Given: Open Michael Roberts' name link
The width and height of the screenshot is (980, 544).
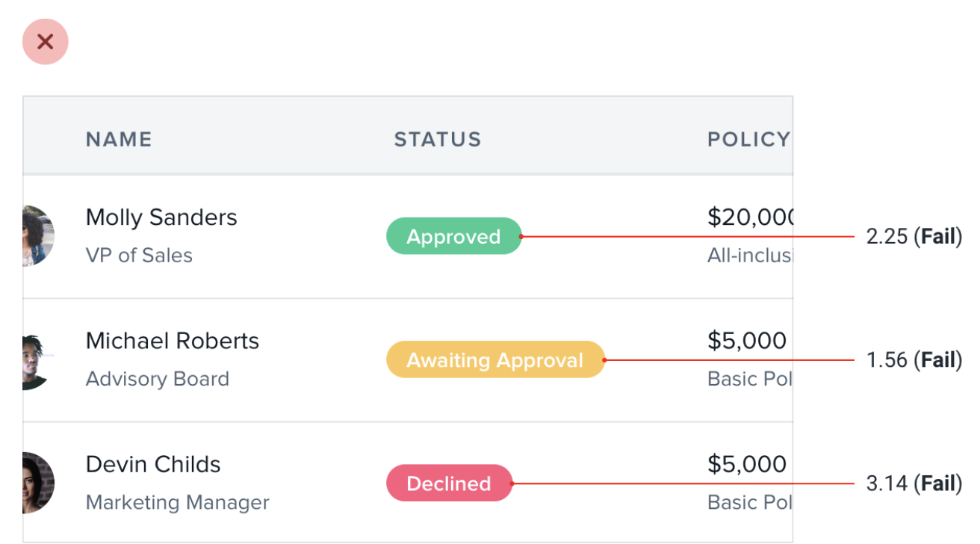Looking at the screenshot, I should pos(173,341).
